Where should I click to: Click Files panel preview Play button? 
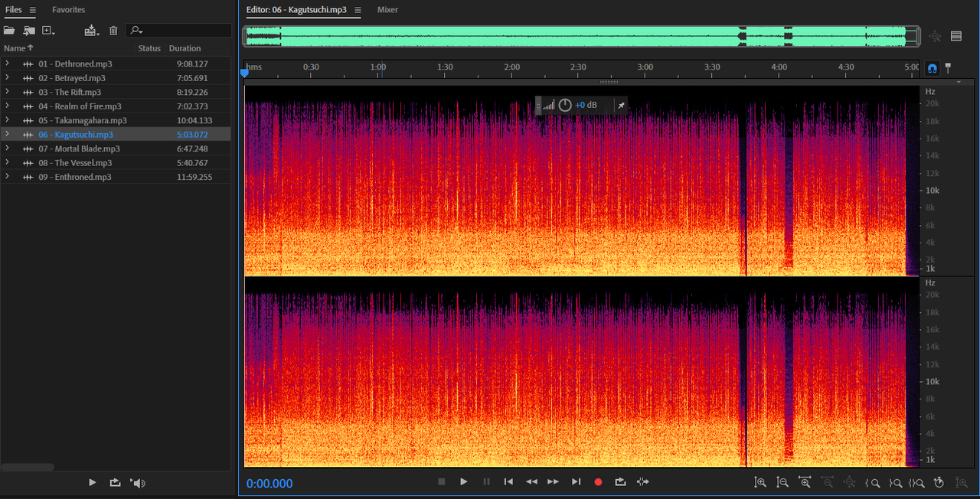(92, 483)
